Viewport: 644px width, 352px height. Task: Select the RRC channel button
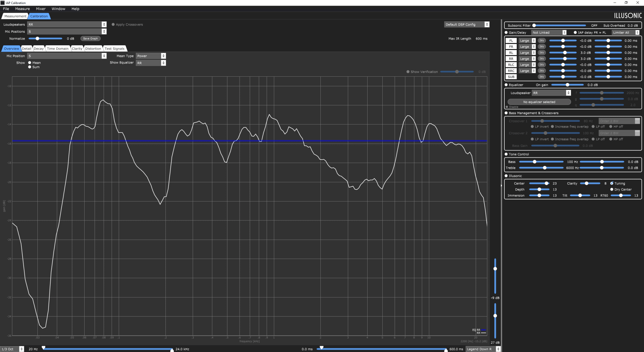click(511, 71)
